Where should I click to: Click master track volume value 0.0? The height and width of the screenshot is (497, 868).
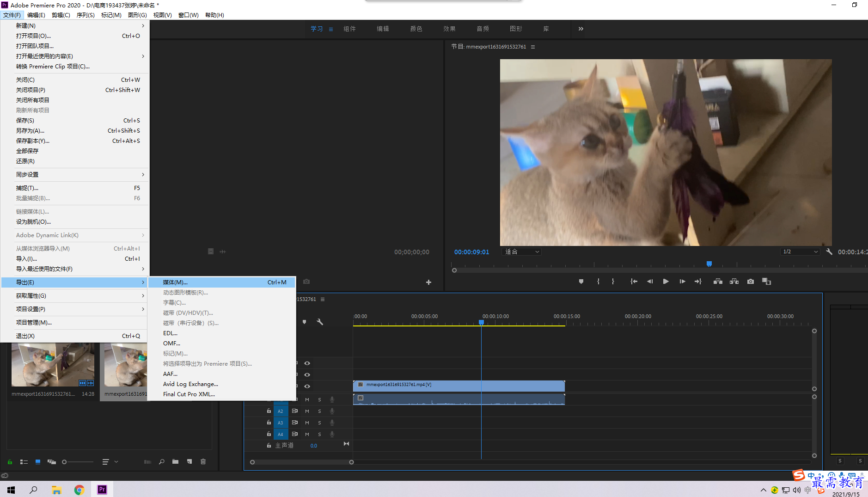(314, 446)
